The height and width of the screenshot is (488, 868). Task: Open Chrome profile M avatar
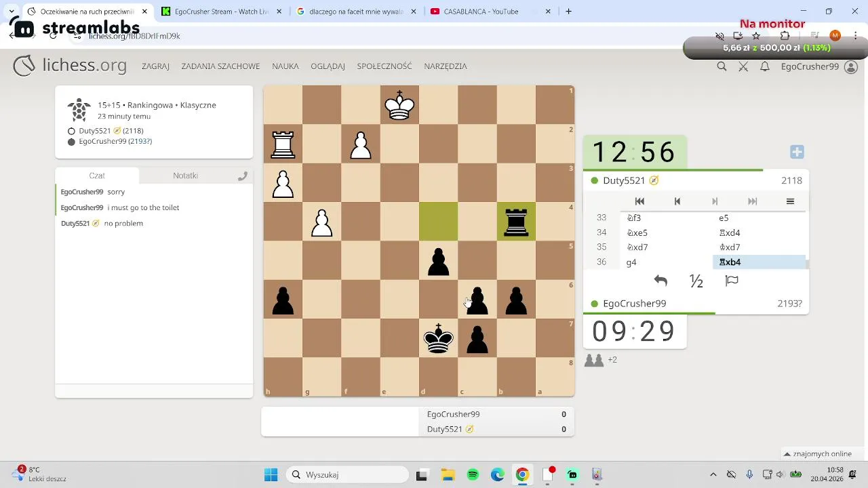click(x=835, y=36)
